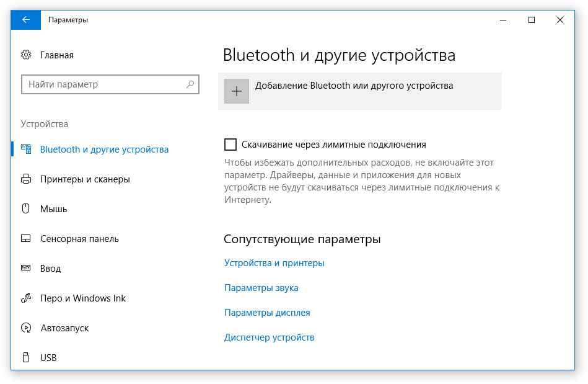Screen dimensions: 588x384
Task: Click the USB drive icon in sidebar
Action: coord(25,357)
